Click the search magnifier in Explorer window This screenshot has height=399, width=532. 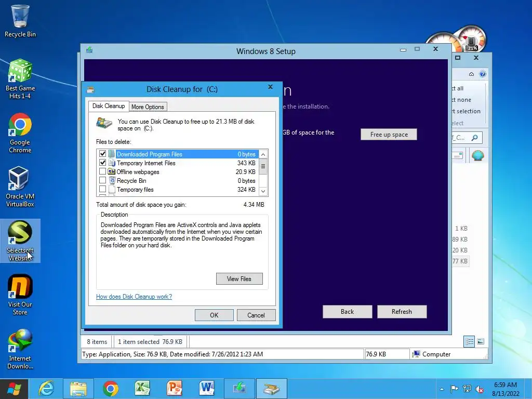(x=475, y=137)
